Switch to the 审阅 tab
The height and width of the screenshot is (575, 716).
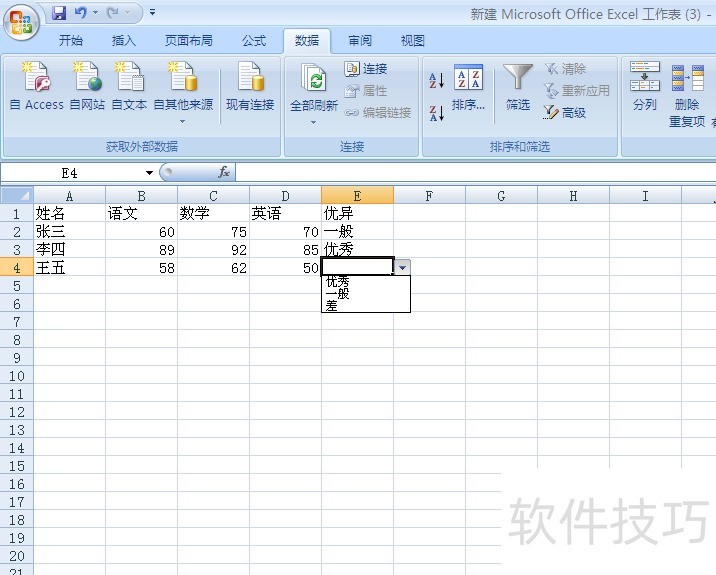point(360,41)
